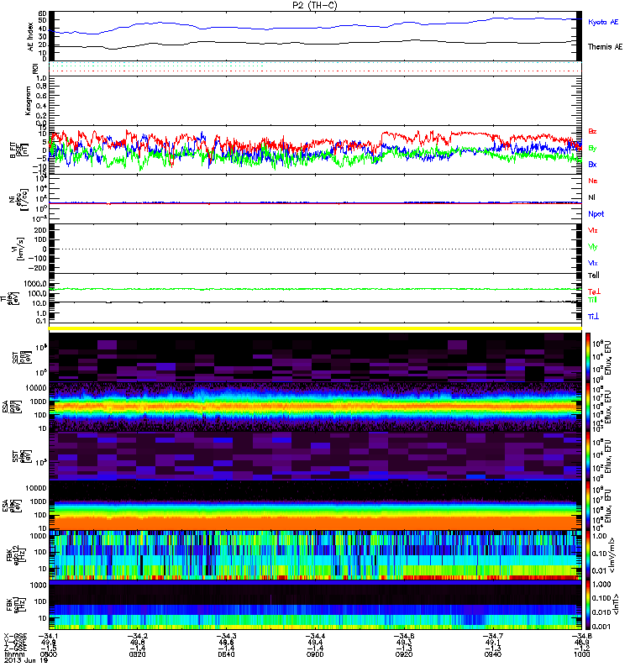This screenshot has width=630, height=672.
Task: Click the X-GSE value "-34.1"
Action: (x=48, y=637)
